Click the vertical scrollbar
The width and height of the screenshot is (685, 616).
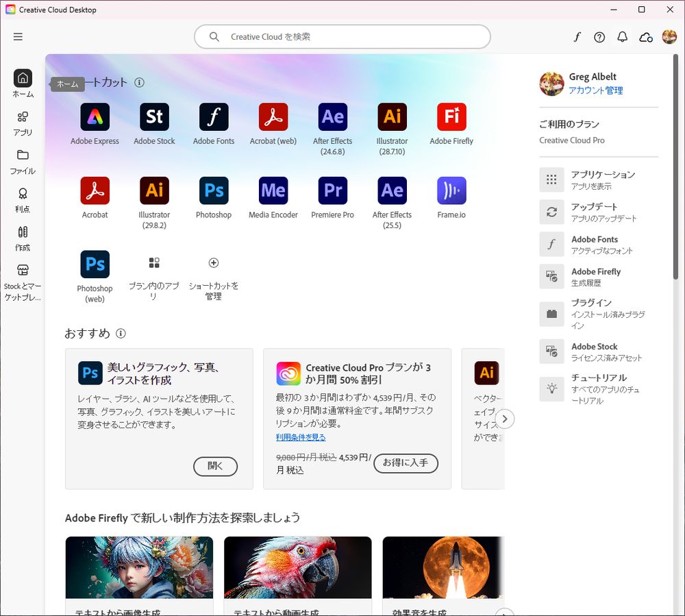pos(676,167)
